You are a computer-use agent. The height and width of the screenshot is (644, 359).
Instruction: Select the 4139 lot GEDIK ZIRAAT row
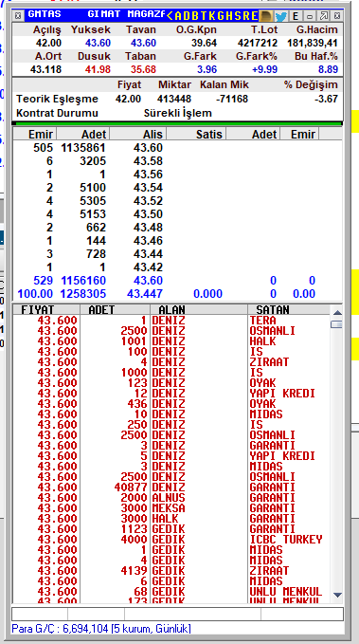[x=171, y=571]
